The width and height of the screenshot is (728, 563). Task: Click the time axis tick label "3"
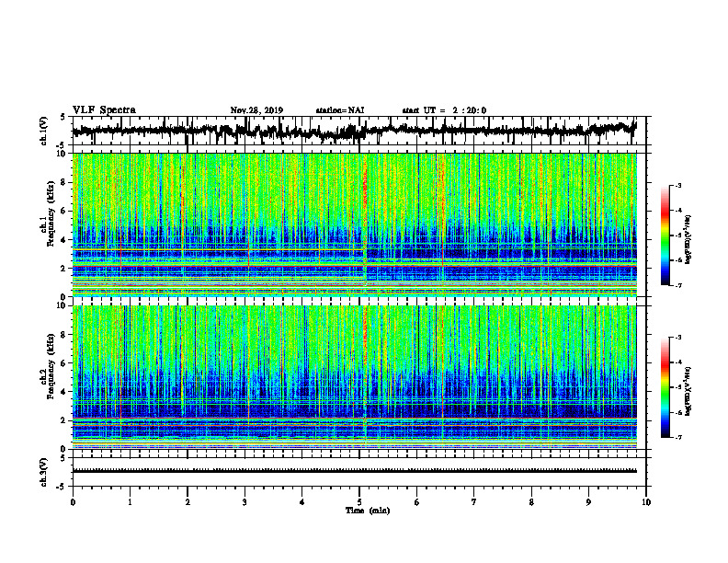tap(245, 502)
